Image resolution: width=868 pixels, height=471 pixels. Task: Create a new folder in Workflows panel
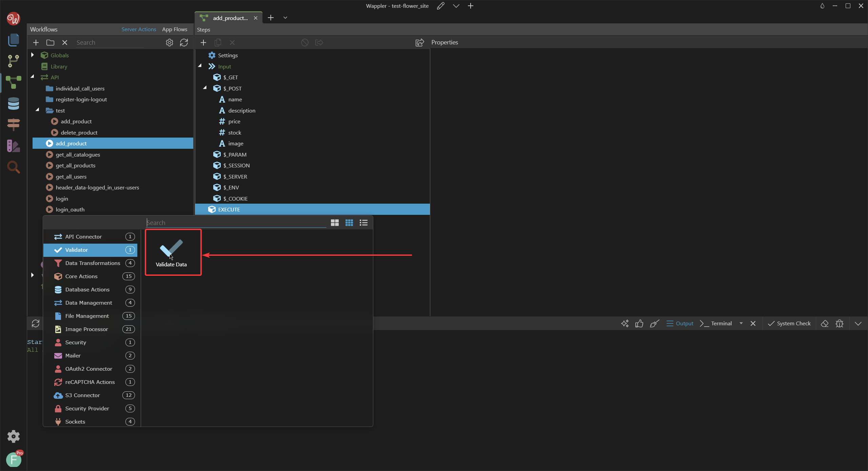coord(50,42)
